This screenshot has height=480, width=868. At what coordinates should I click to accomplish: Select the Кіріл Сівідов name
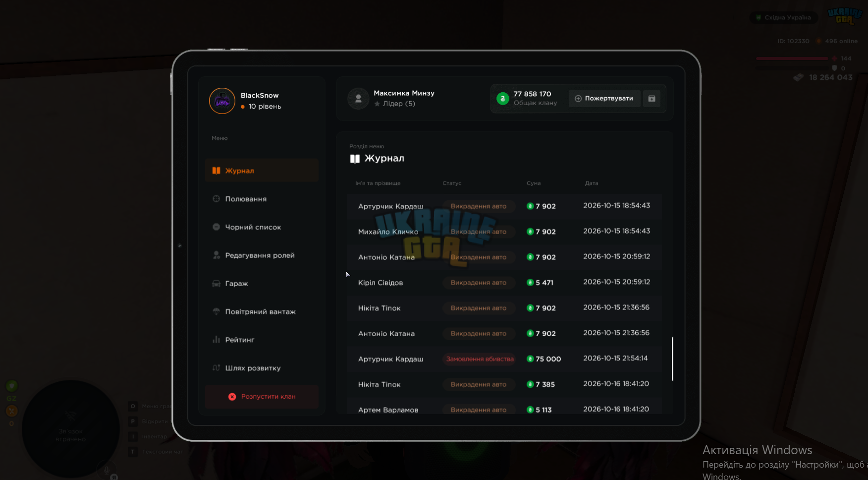[x=380, y=283]
